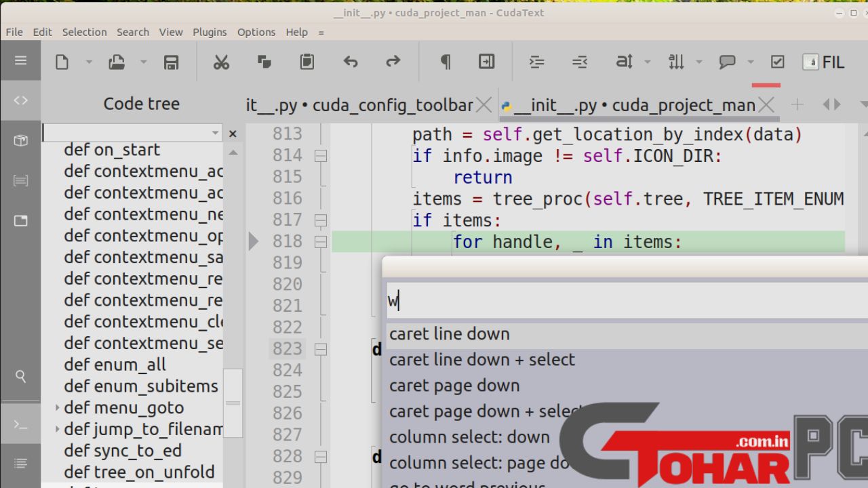Toggle the minimap panel icon
Image resolution: width=868 pixels, height=488 pixels.
[487, 62]
